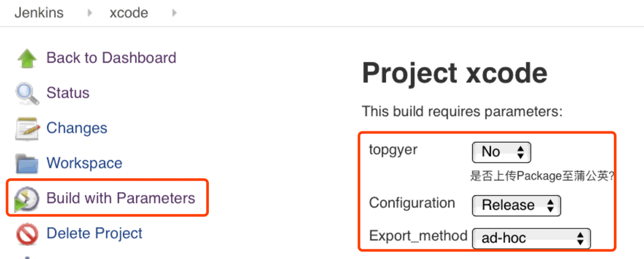Expand the arrow after xcode breadcrumb
Viewport: 644px width, 259px height.
coord(174,13)
